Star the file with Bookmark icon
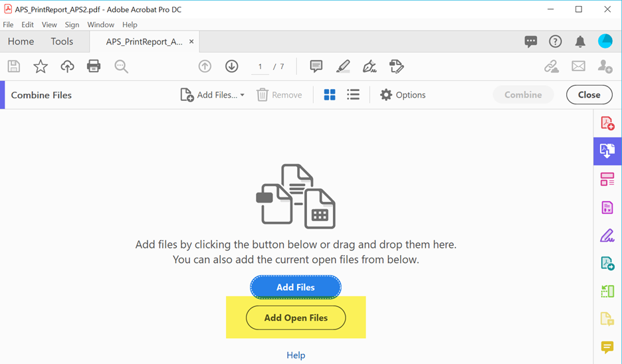This screenshot has width=622, height=364. [x=41, y=66]
